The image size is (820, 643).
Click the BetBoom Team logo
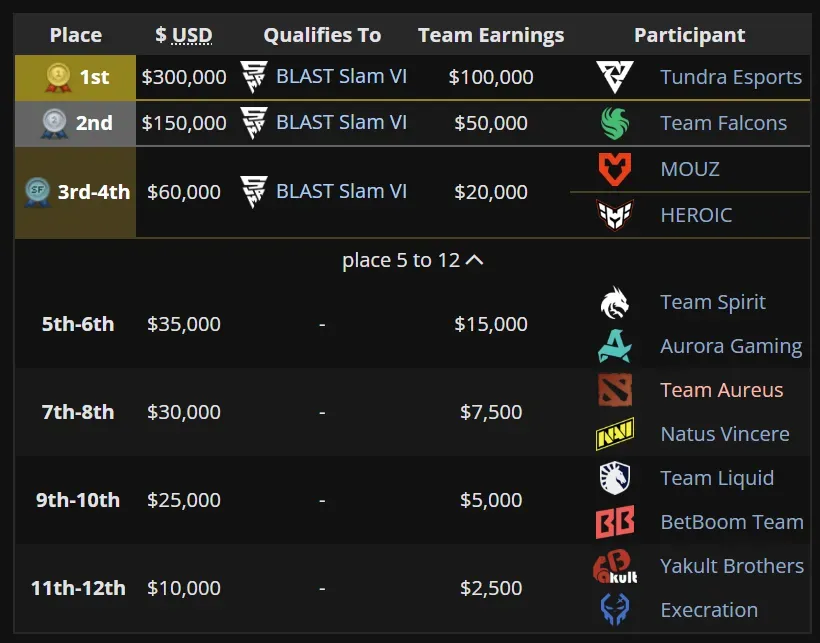615,522
